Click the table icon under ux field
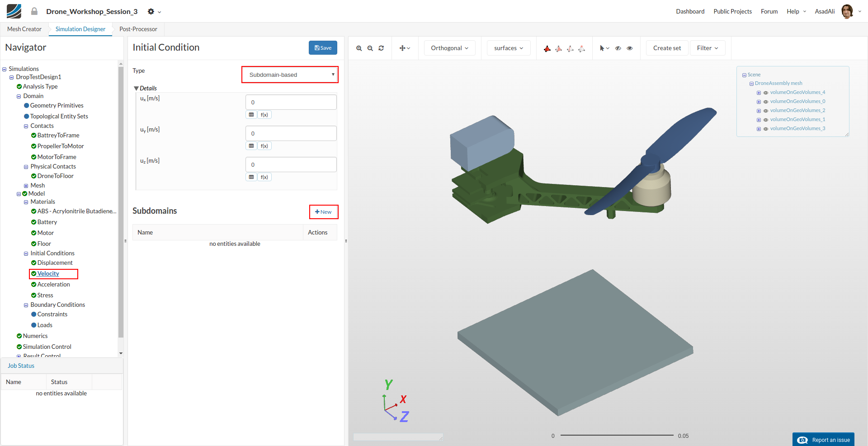Screen dimensions: 868x446 click(x=251, y=115)
